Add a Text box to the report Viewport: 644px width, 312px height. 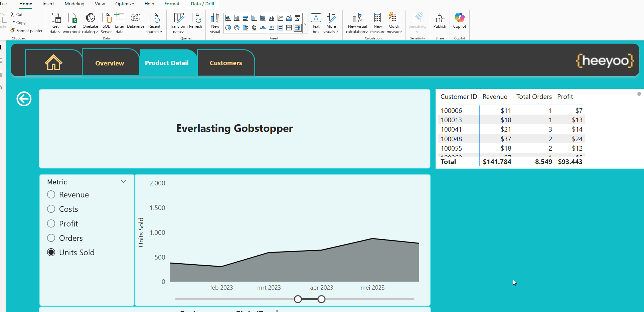click(316, 23)
